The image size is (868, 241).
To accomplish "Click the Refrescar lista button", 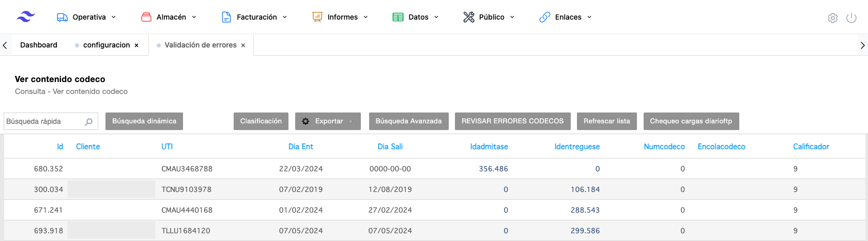I will tap(606, 121).
